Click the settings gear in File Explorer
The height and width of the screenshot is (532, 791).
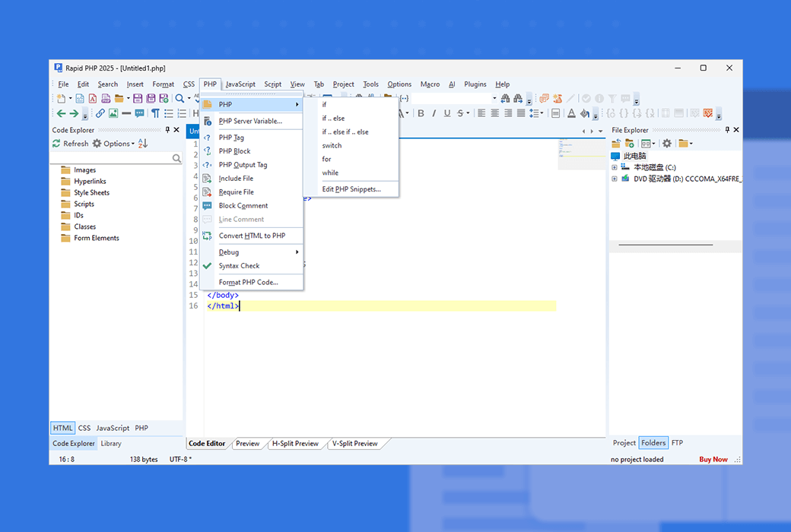point(667,144)
